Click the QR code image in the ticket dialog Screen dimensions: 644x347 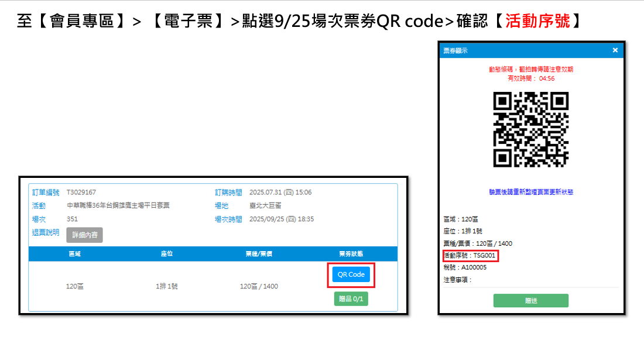point(530,129)
